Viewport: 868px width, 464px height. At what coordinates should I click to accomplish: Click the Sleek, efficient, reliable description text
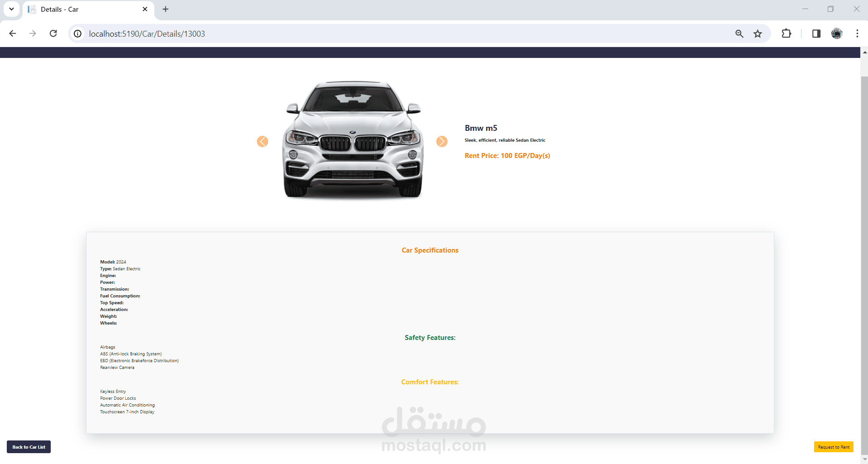[x=505, y=140]
